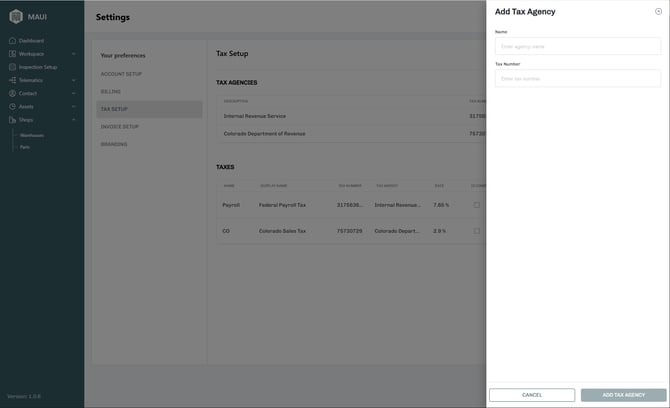The width and height of the screenshot is (670, 408).
Task: Click the Assets sidebar icon
Action: (x=12, y=106)
